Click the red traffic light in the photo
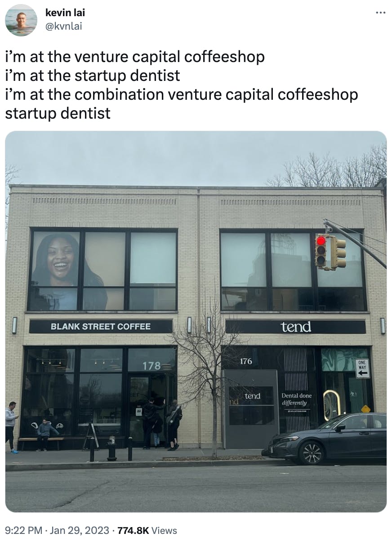Viewport: 392px width, 542px height. click(x=321, y=241)
